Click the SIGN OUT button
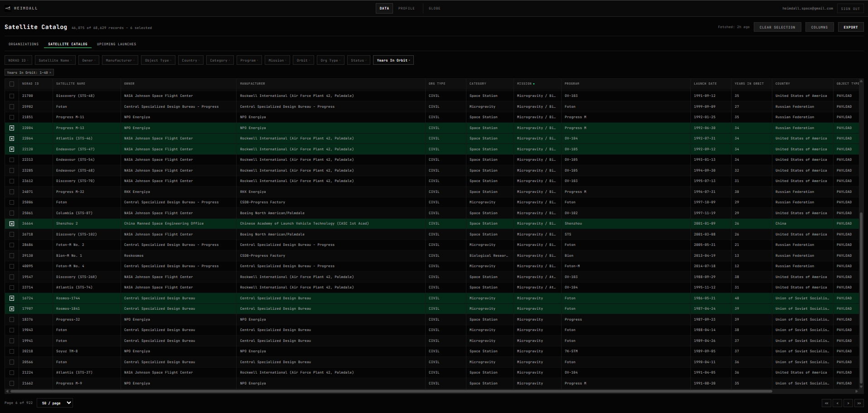Screen dimensions: 868x413 click(850, 9)
